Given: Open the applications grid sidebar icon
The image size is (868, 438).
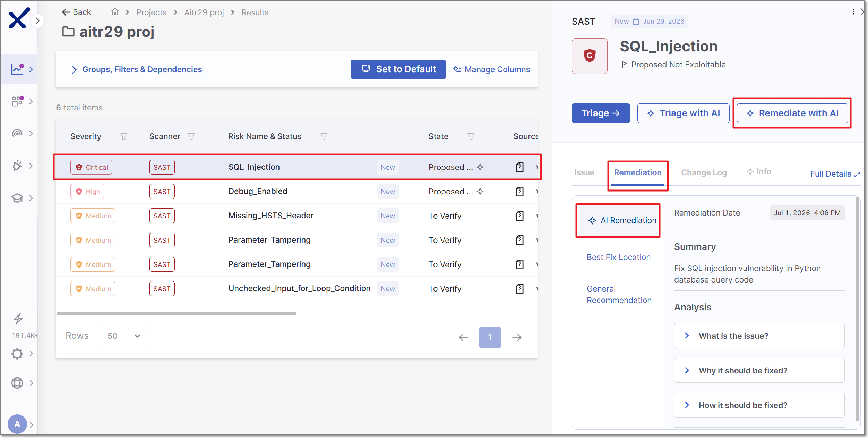Looking at the screenshot, I should pos(17,101).
